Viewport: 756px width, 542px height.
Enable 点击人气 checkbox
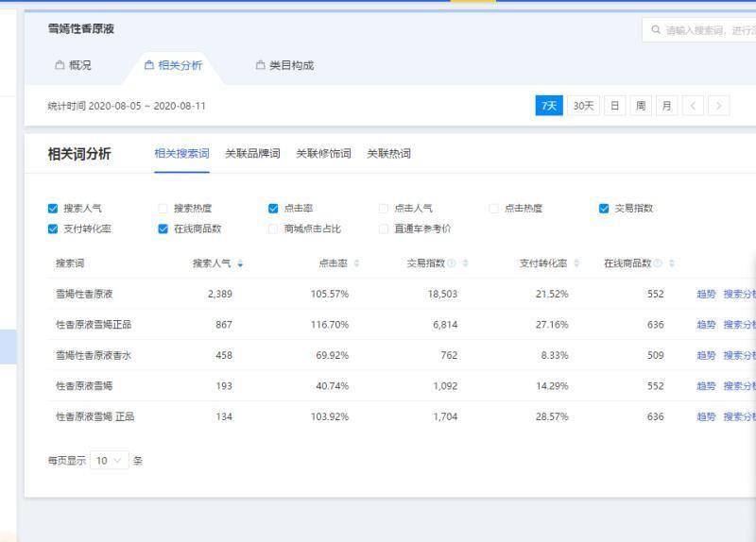[x=384, y=209]
